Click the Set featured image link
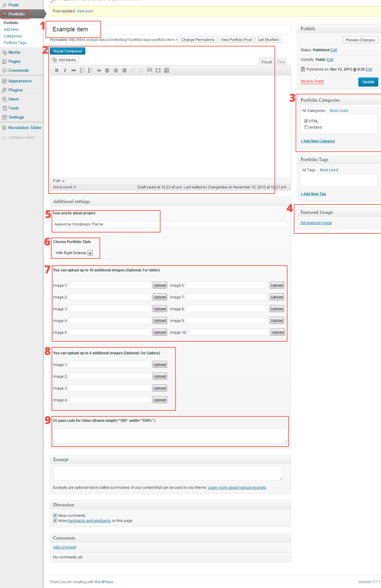Viewport: 381px width, 588px height. (316, 223)
